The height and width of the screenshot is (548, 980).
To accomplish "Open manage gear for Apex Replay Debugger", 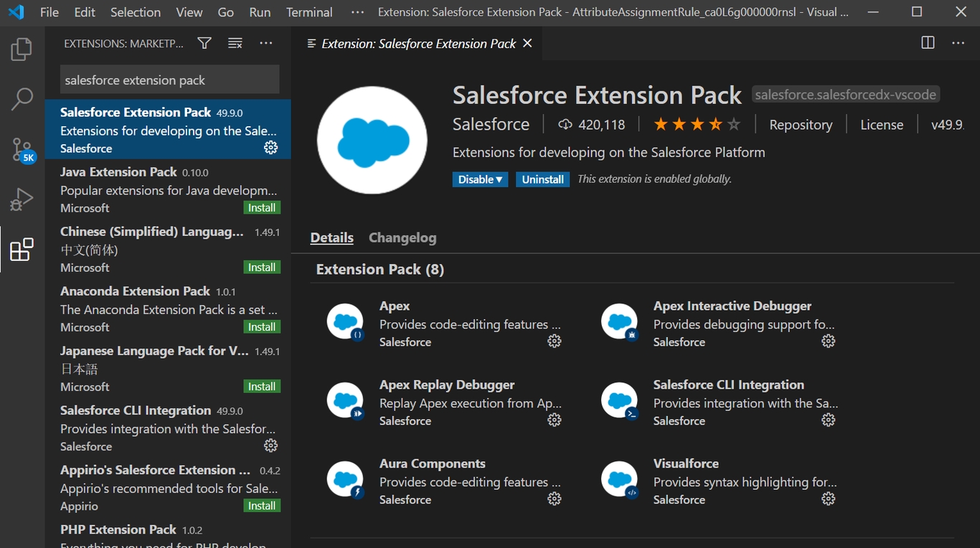I will (554, 420).
